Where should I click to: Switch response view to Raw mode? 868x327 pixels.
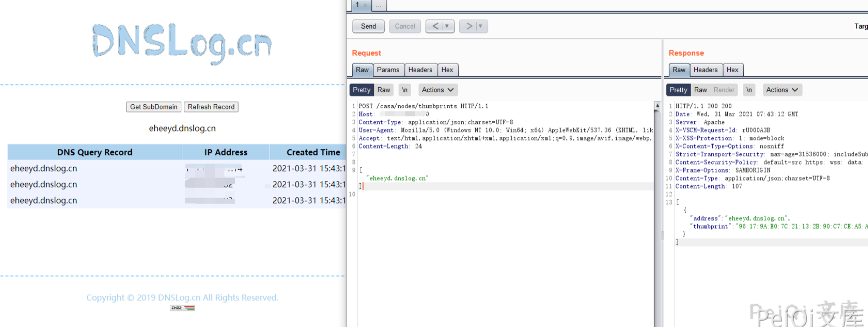[700, 90]
